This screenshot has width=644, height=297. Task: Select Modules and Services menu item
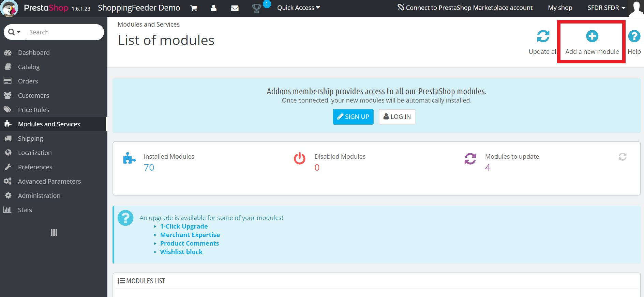[54, 124]
